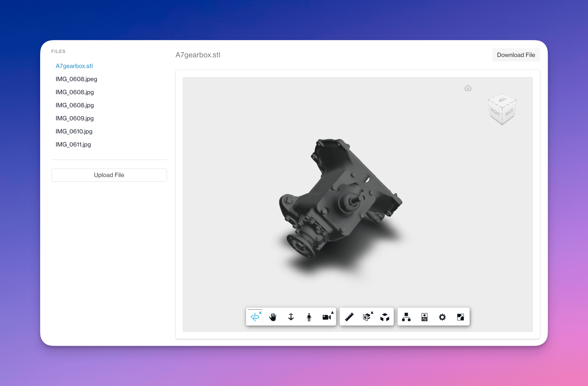The height and width of the screenshot is (386, 588).
Task: Enable First Person walk mode
Action: point(309,317)
